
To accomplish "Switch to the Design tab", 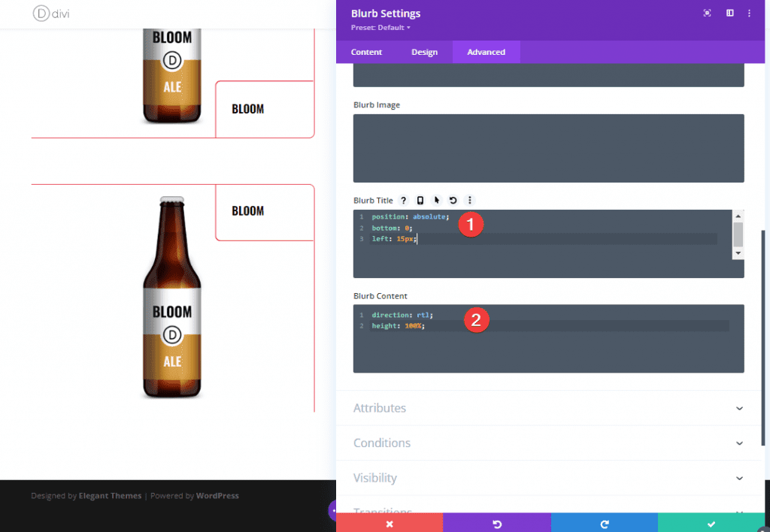I will [x=424, y=52].
